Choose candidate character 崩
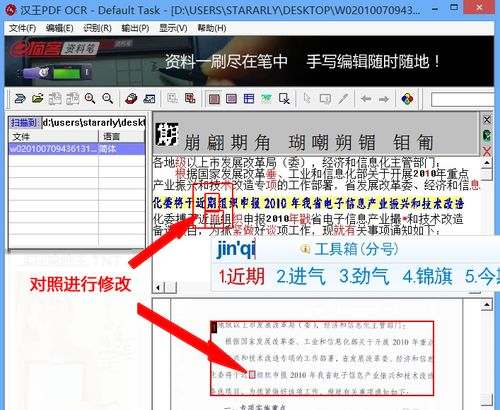The image size is (500, 410). (192, 143)
